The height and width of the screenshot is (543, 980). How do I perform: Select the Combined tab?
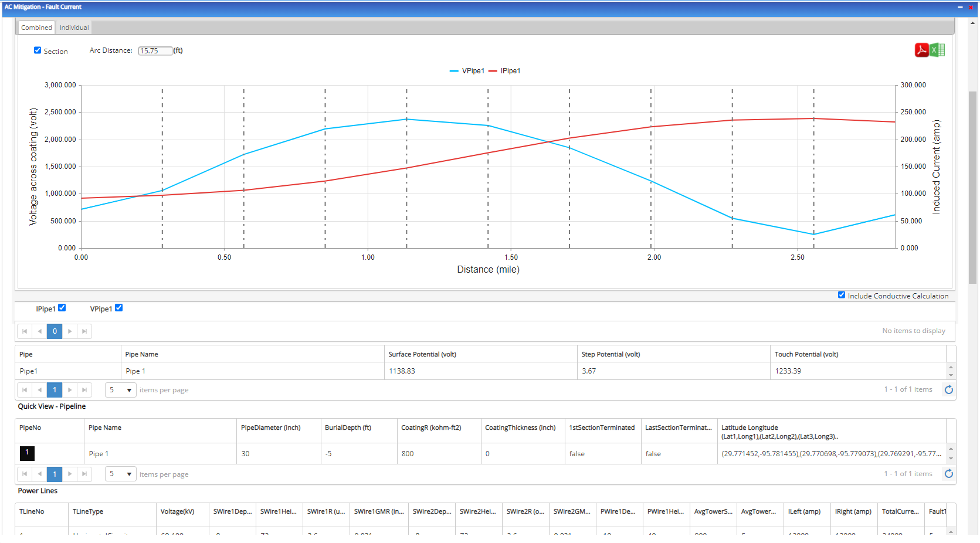(36, 27)
